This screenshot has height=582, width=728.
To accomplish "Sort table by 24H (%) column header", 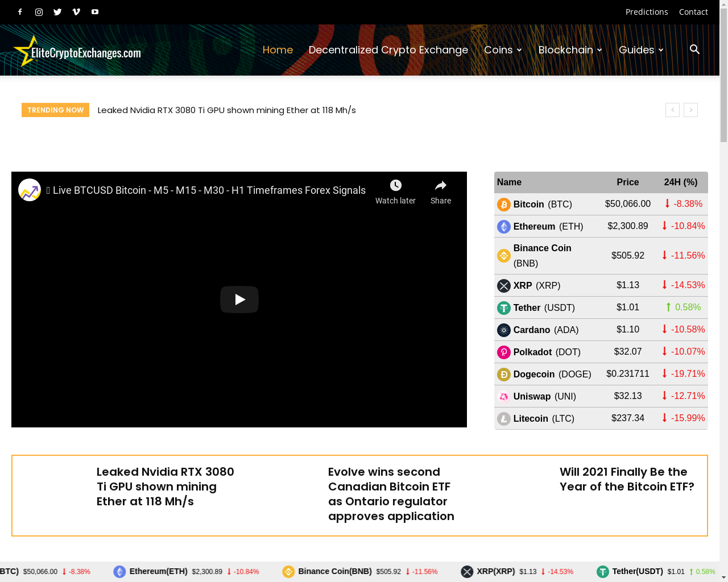I will tap(681, 182).
